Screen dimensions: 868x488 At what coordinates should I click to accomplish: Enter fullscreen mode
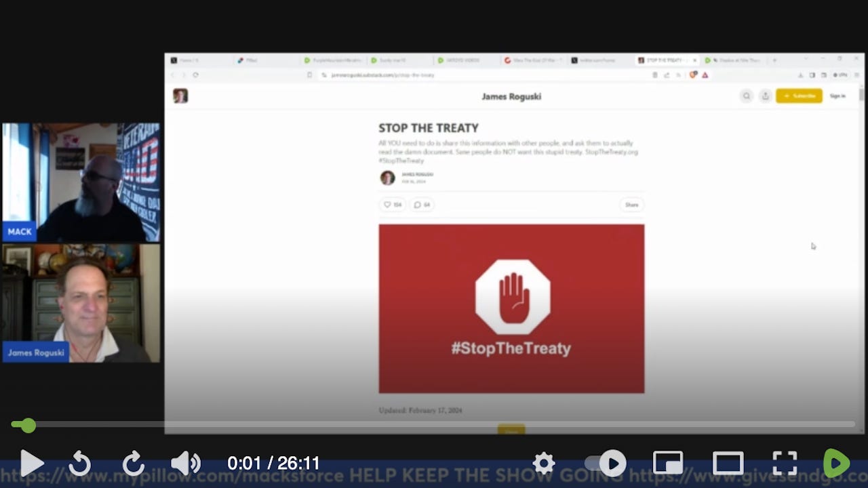tap(785, 464)
